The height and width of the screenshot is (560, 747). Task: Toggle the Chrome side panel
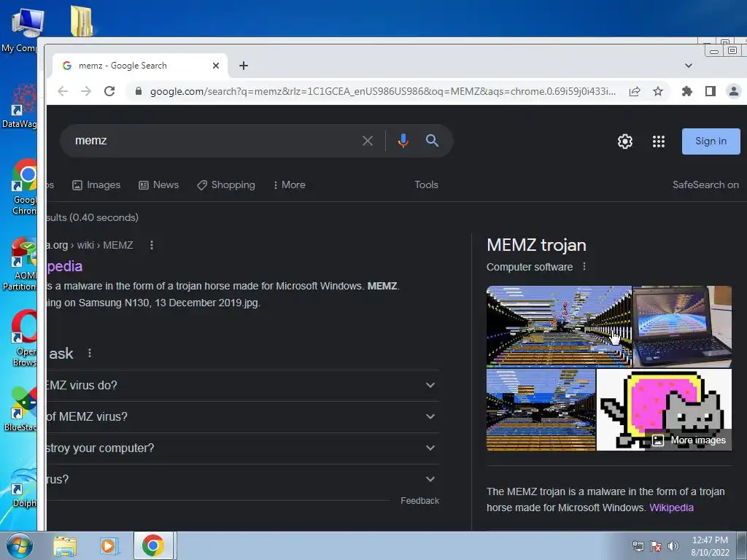click(711, 91)
